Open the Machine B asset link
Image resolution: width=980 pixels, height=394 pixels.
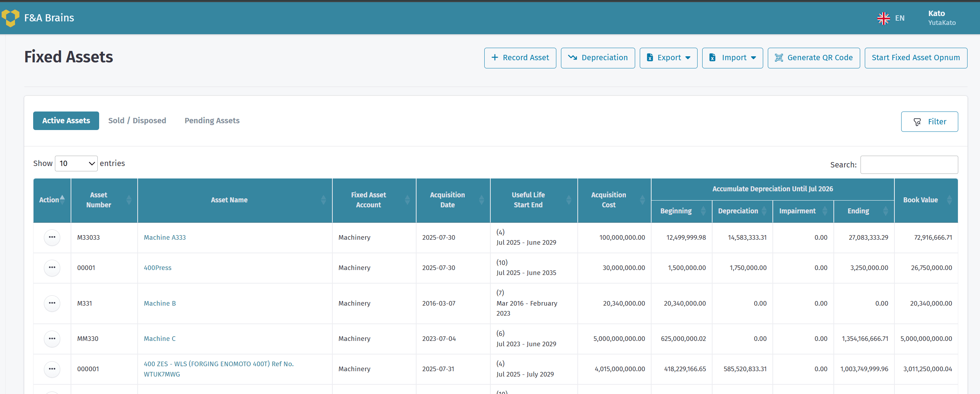(x=160, y=304)
